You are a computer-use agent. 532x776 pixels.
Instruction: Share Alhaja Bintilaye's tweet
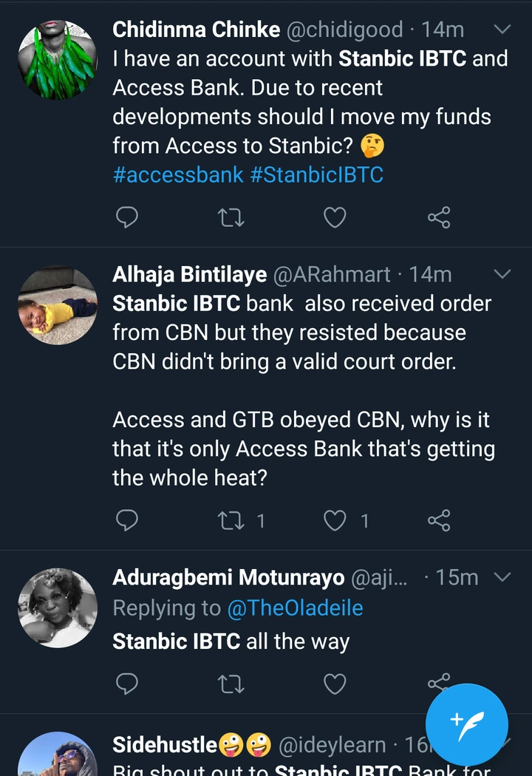(x=439, y=521)
